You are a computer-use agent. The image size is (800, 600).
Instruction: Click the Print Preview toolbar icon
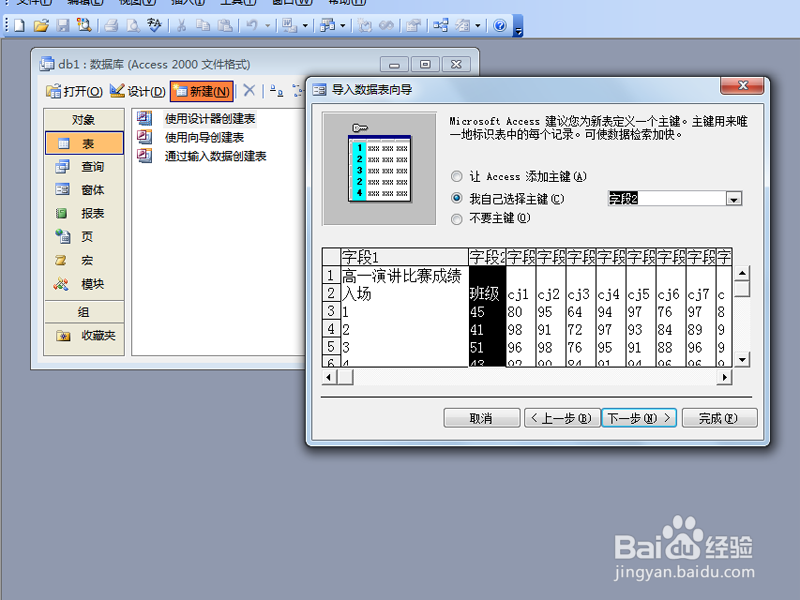133,25
